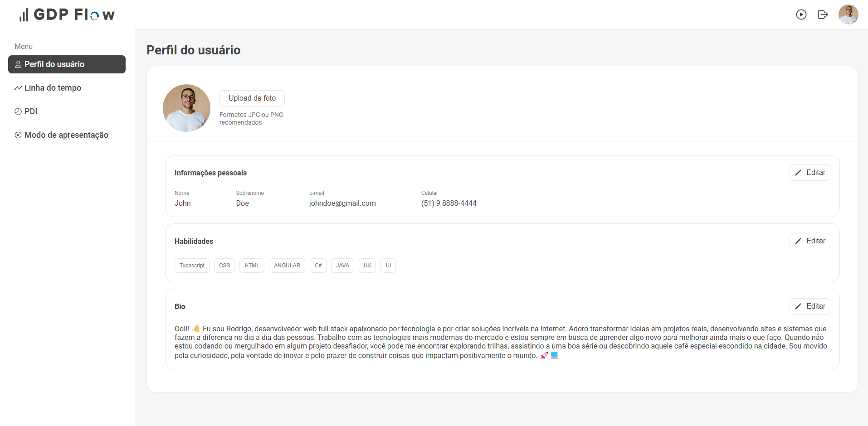Select the JAVA skill tag

click(342, 266)
